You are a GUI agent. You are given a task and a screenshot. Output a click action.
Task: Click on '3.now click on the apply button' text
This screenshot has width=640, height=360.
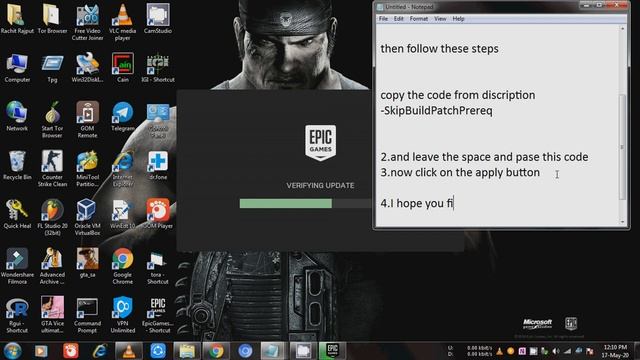tap(460, 172)
